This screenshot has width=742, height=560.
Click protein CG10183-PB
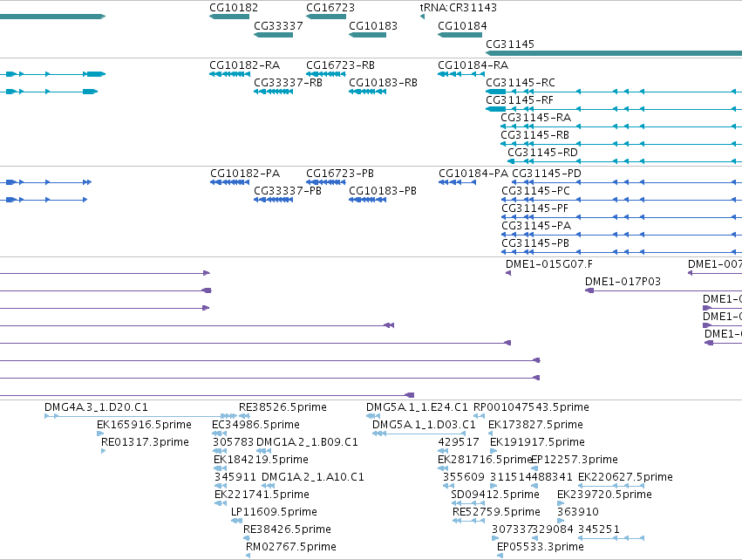[383, 191]
